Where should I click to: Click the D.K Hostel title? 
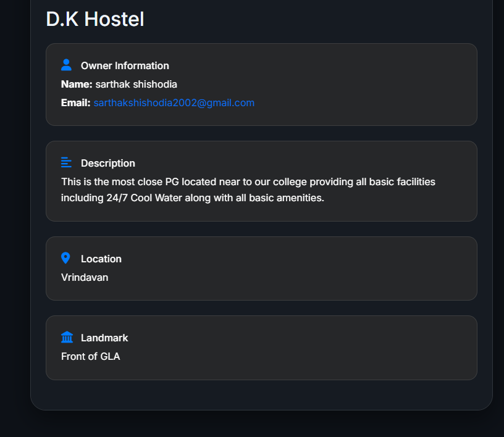click(x=94, y=19)
